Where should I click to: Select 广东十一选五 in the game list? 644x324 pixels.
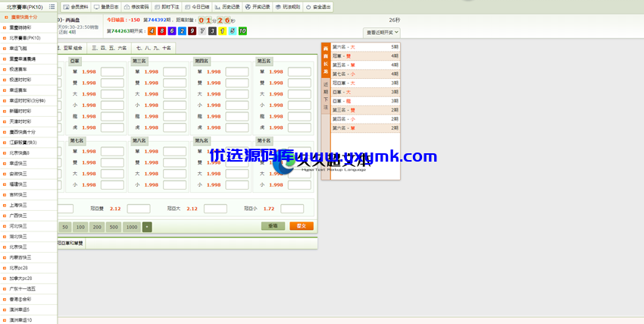point(29,288)
